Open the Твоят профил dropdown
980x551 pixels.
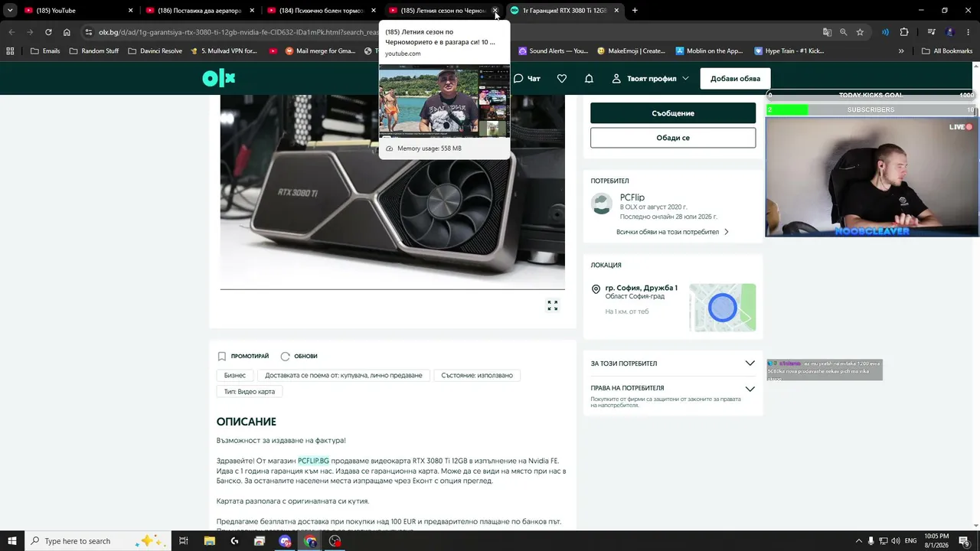tap(650, 79)
